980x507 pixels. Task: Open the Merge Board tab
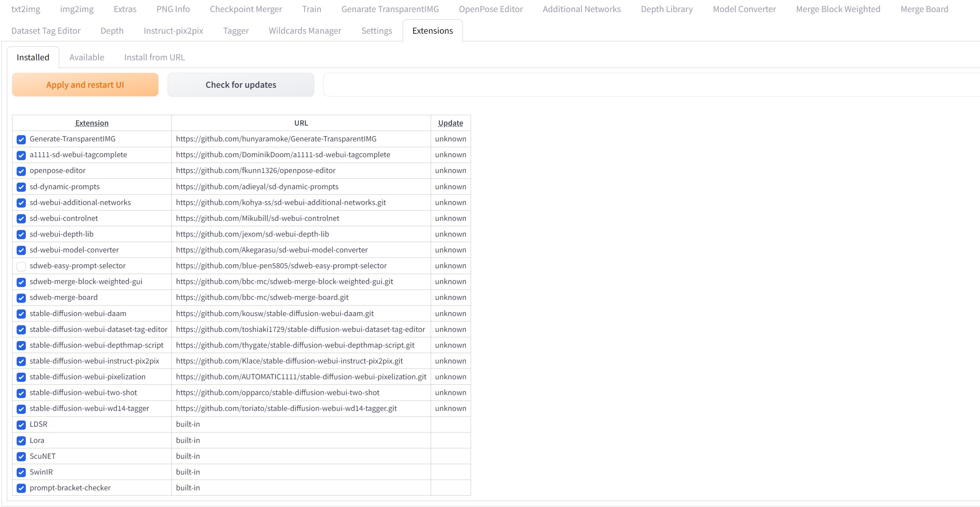[x=924, y=9]
